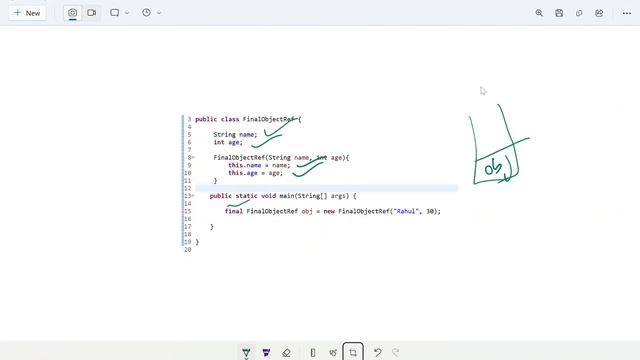Click the Share icon
This screenshot has width=640, height=360.
click(x=599, y=13)
